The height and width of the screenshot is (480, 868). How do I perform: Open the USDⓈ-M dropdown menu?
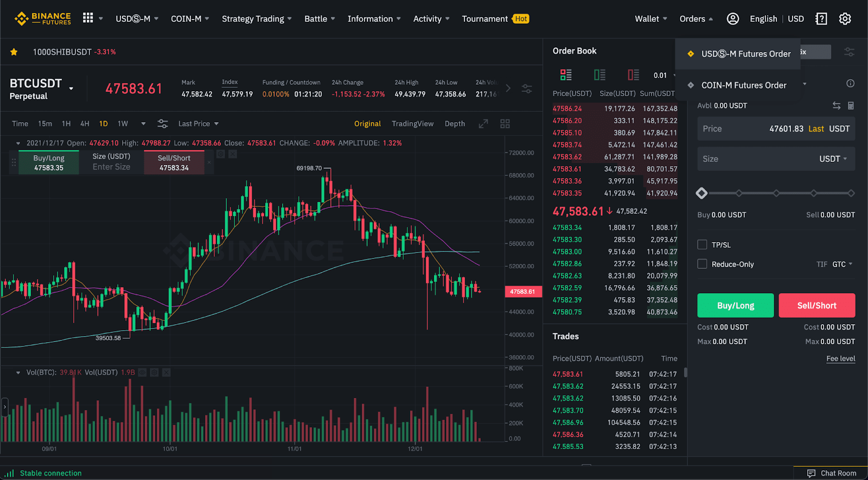pyautogui.click(x=137, y=19)
